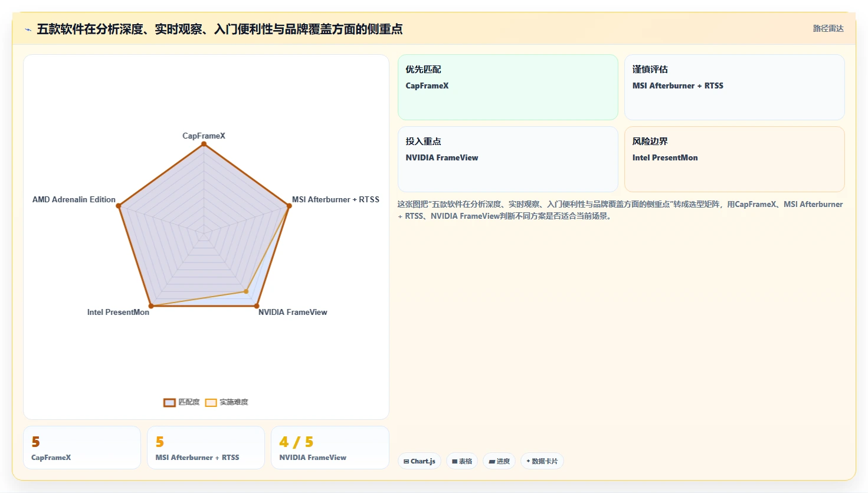Click the NVIDIA FrameView 4 / 5 stat card

pyautogui.click(x=330, y=448)
